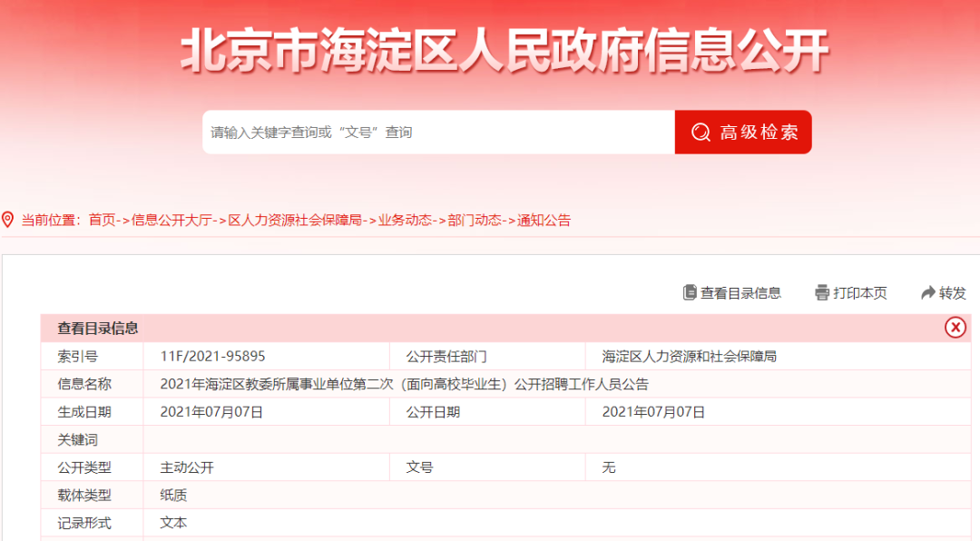Click 转发 link text
Screen dimensions: 980x541
point(953,292)
